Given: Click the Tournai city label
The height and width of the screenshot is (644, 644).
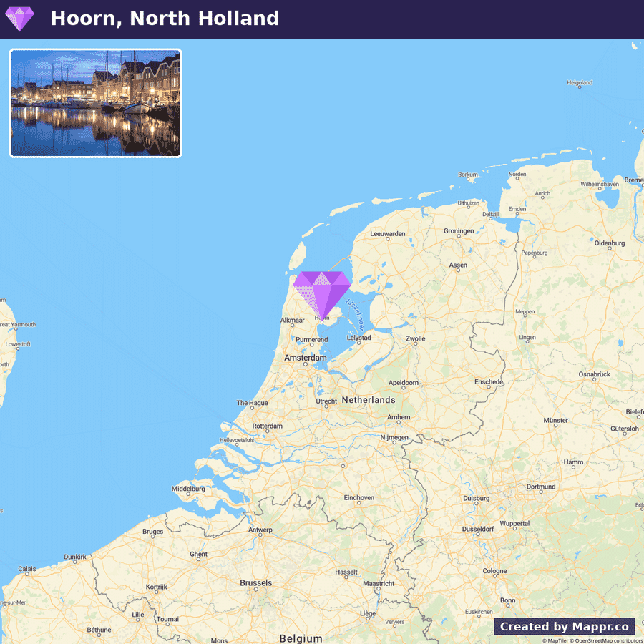Looking at the screenshot, I should 167,619.
